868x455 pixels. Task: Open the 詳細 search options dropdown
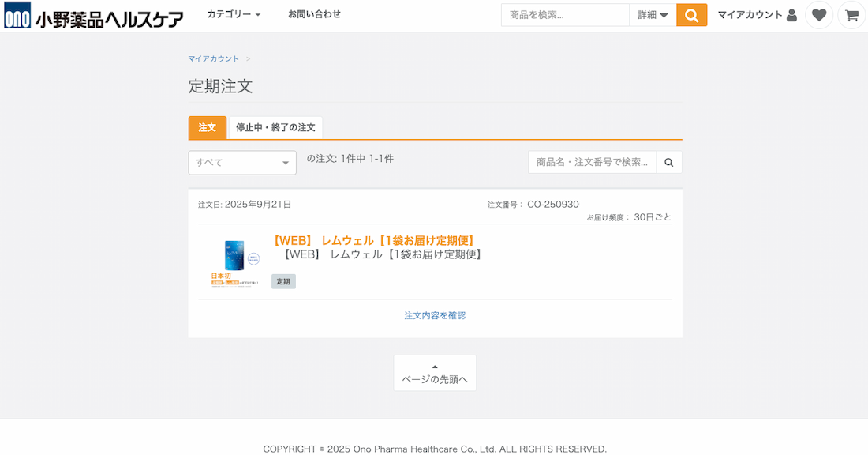click(x=653, y=15)
